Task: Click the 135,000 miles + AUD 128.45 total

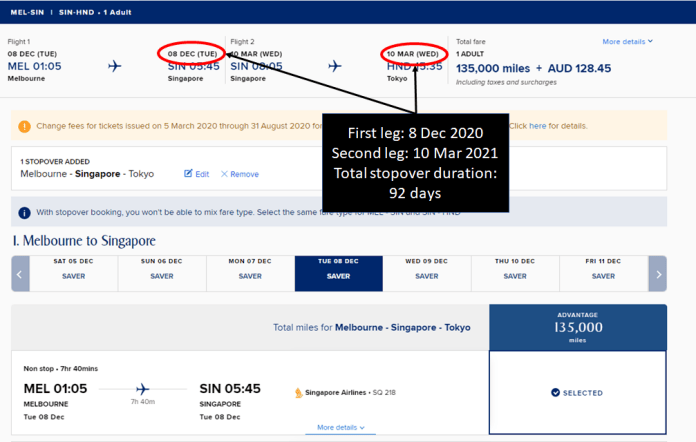Action: tap(534, 68)
